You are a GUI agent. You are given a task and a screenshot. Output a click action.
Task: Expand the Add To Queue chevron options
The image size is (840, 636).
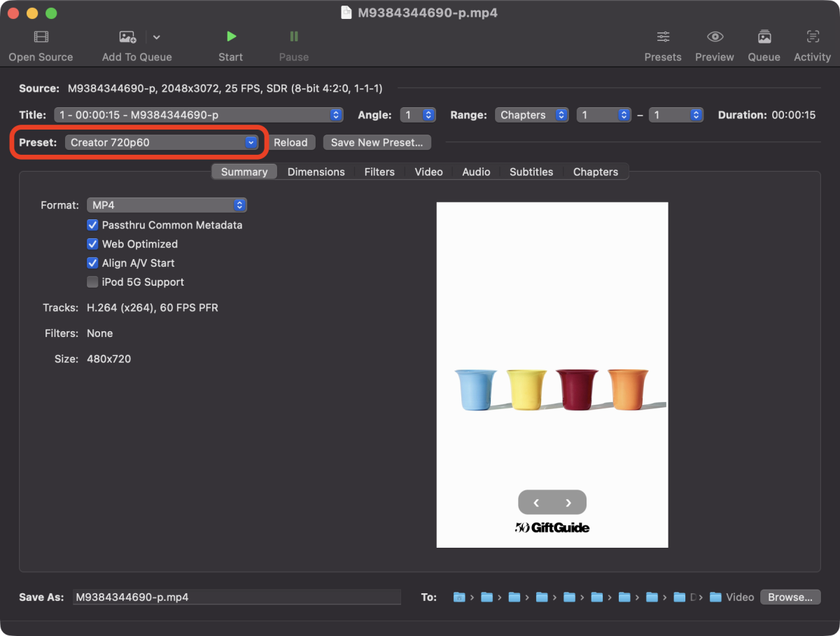click(156, 37)
